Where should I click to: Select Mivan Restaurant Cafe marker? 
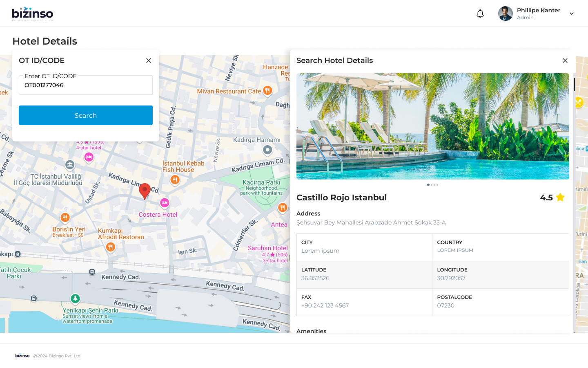tap(267, 91)
